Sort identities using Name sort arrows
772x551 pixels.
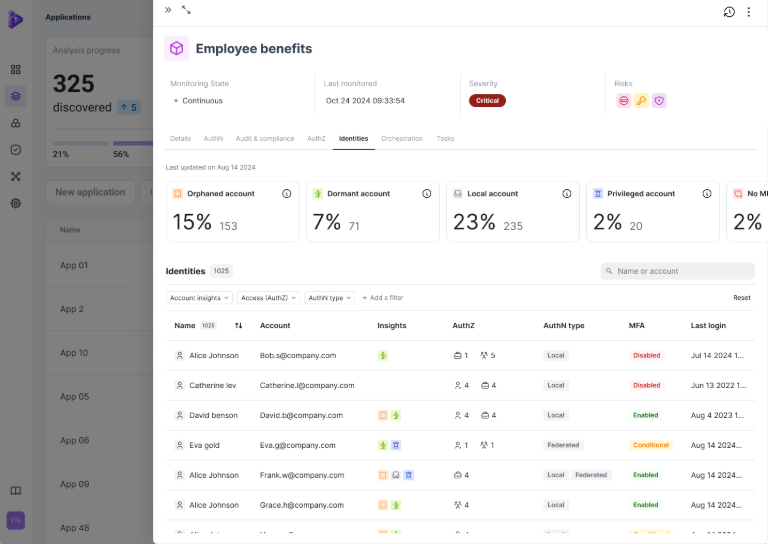click(238, 326)
